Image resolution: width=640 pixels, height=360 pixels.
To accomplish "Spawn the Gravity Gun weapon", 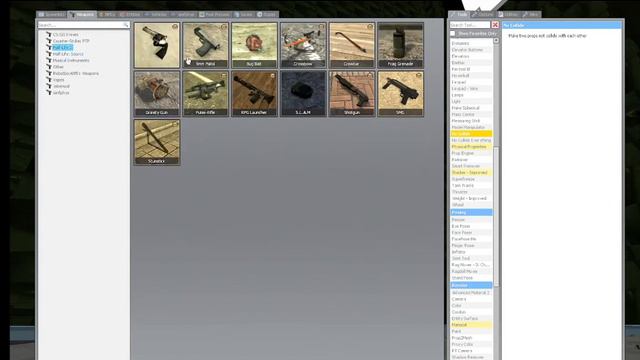I will click(x=157, y=94).
